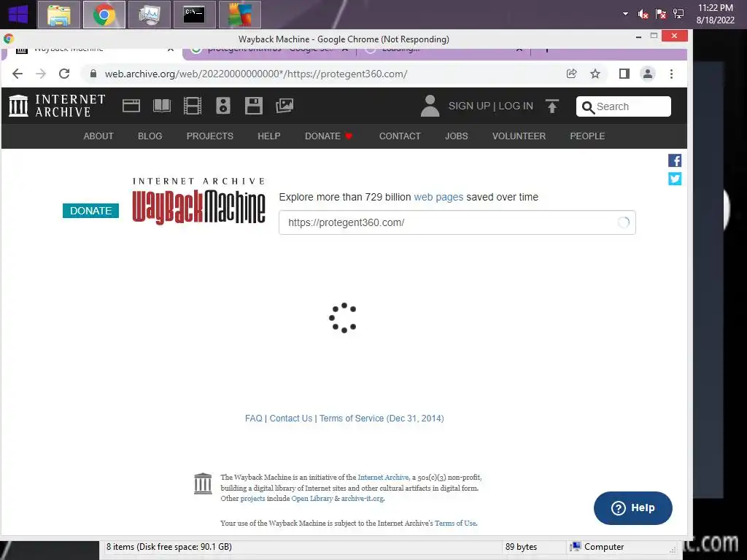747x560 pixels.
Task: Click the Chrome taskbar icon
Action: point(104,15)
